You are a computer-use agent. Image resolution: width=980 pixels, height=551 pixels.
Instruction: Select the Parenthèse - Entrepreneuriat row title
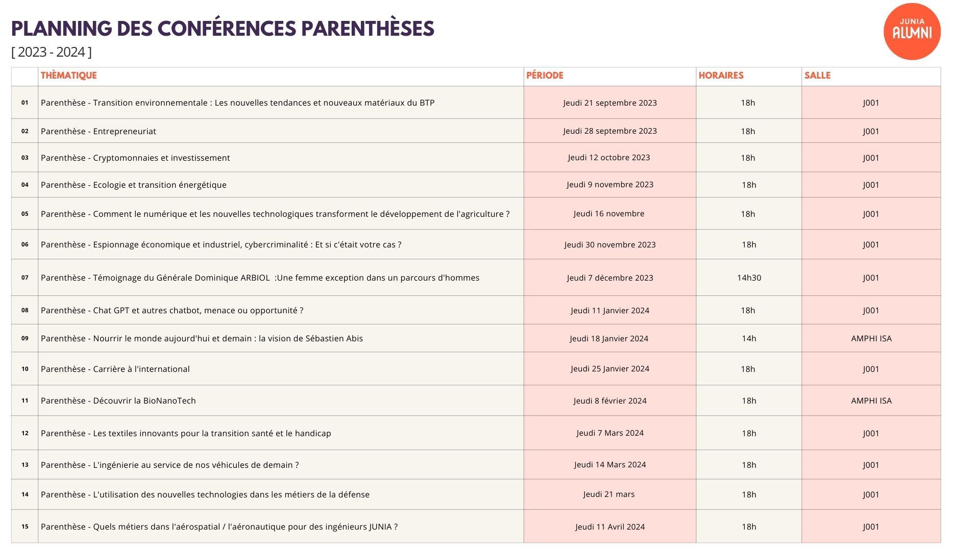pyautogui.click(x=99, y=132)
